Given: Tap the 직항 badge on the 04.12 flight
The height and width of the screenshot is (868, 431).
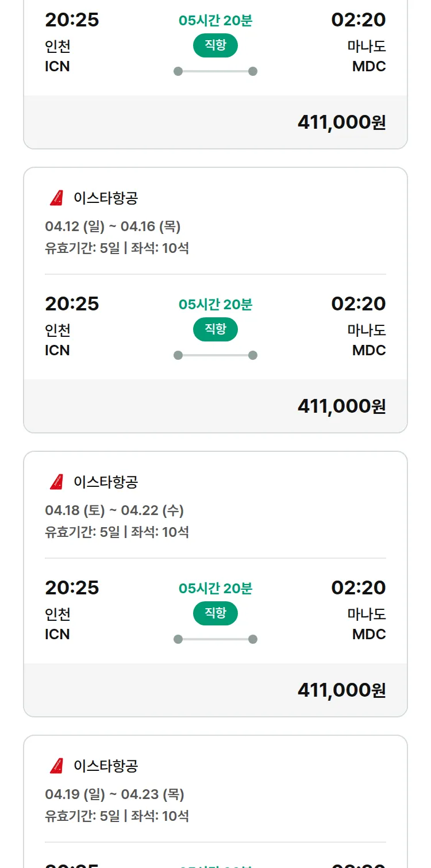Looking at the screenshot, I should [x=215, y=329].
